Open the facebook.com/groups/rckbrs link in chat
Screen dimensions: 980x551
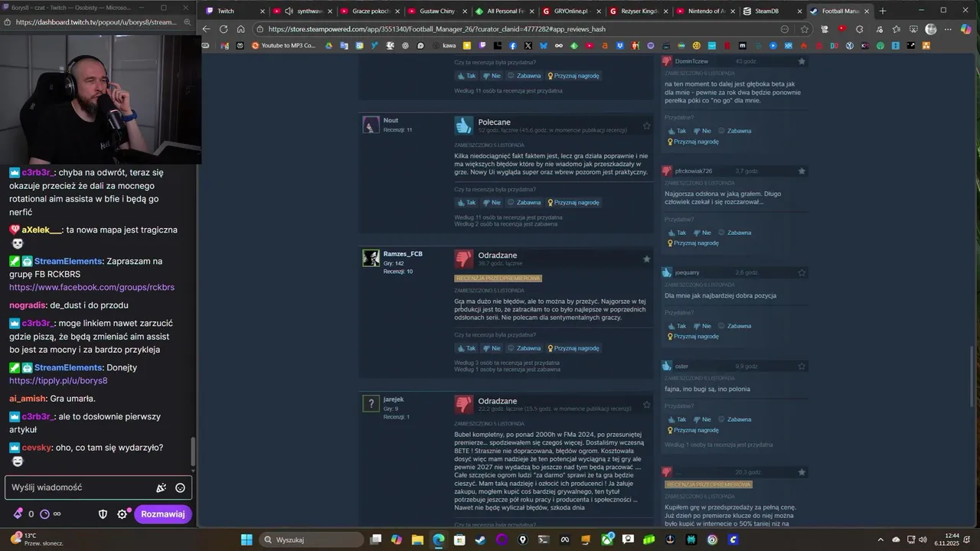92,287
